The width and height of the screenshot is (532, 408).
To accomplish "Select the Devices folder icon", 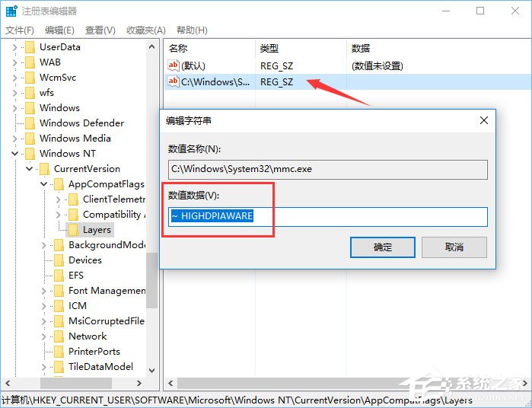I will (59, 260).
